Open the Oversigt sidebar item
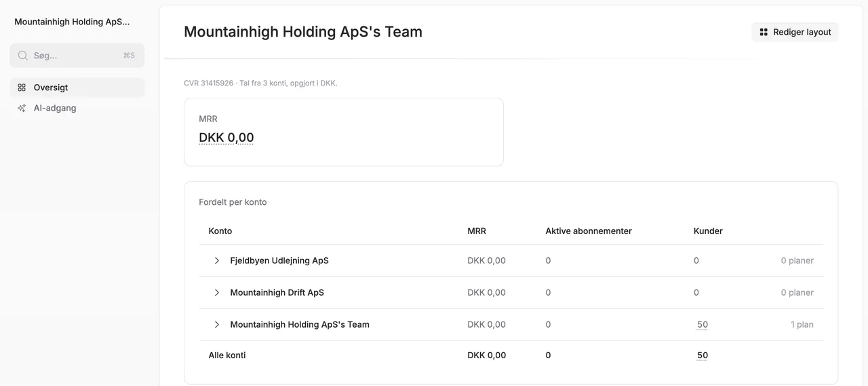The height and width of the screenshot is (386, 868). 77,88
